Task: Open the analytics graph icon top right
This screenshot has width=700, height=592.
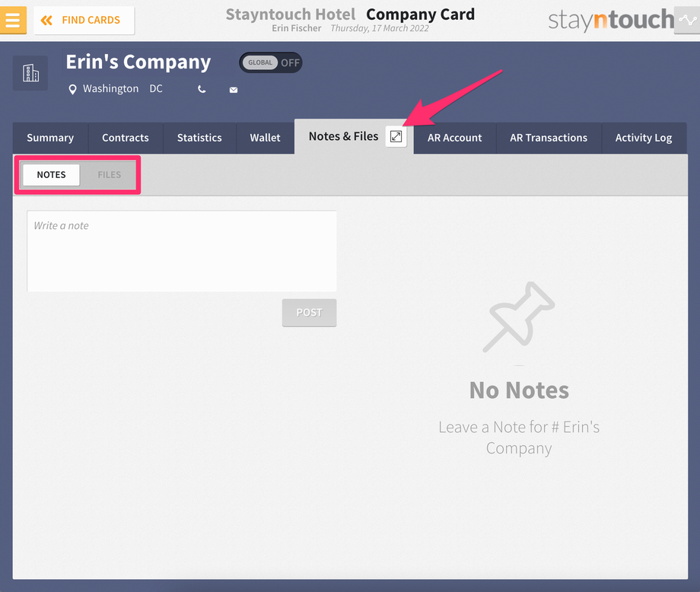Action: (687, 20)
